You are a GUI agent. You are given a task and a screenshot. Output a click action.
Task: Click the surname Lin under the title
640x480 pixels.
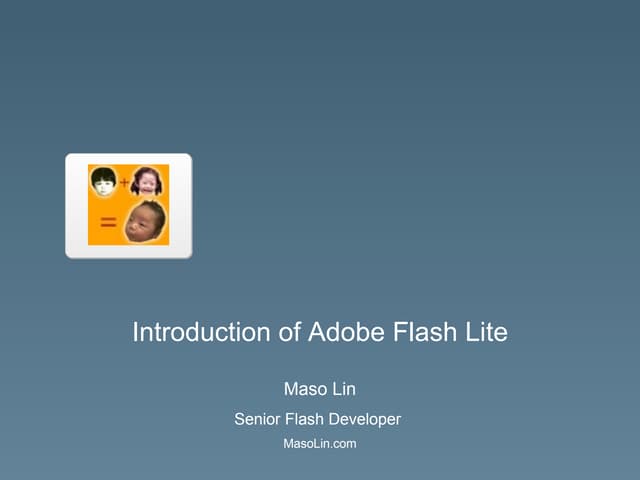[342, 389]
